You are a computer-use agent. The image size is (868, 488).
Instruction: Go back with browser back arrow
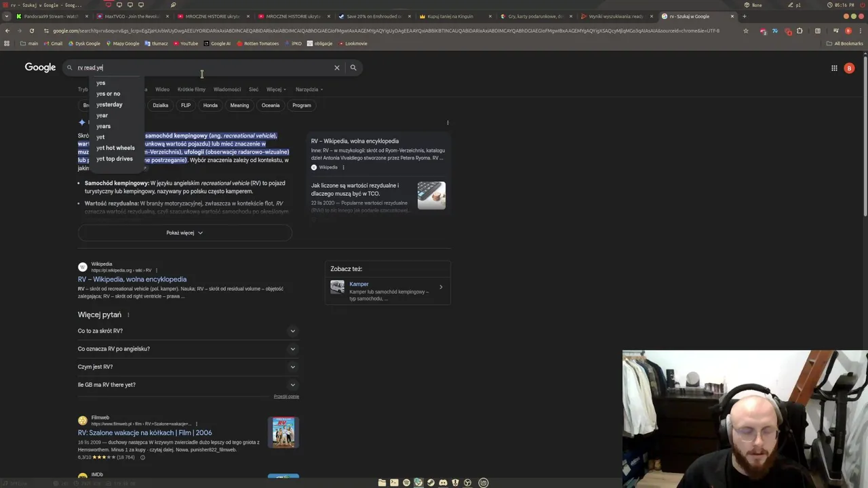click(x=7, y=30)
